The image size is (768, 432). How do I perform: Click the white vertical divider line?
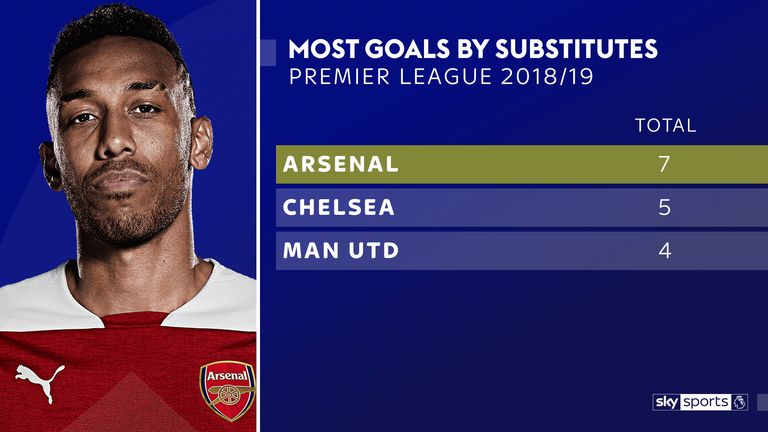click(x=258, y=216)
